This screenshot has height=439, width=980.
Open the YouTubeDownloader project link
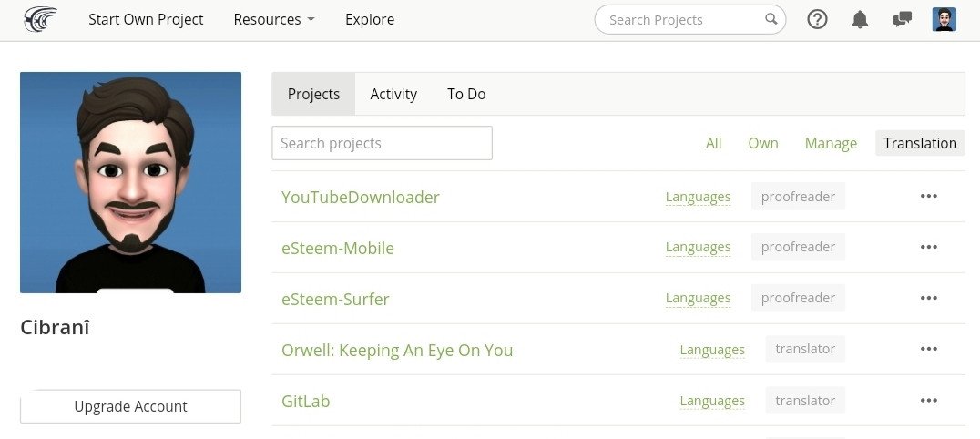click(x=360, y=197)
